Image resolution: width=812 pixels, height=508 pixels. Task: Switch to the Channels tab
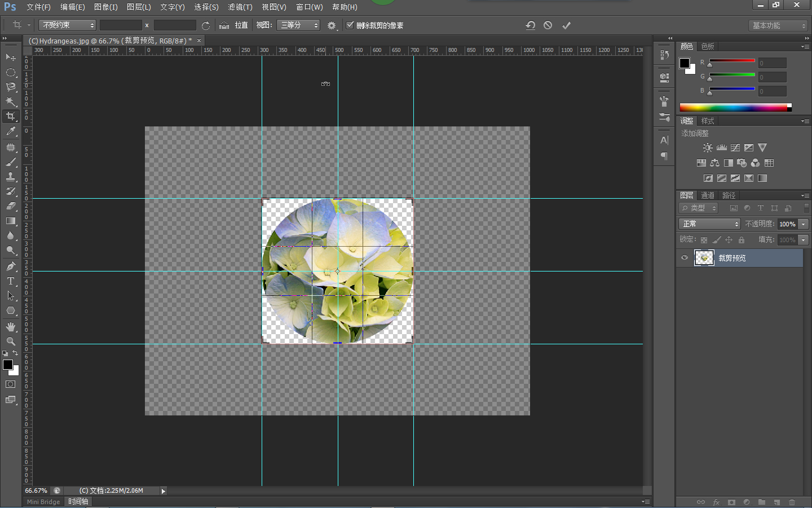coord(708,195)
